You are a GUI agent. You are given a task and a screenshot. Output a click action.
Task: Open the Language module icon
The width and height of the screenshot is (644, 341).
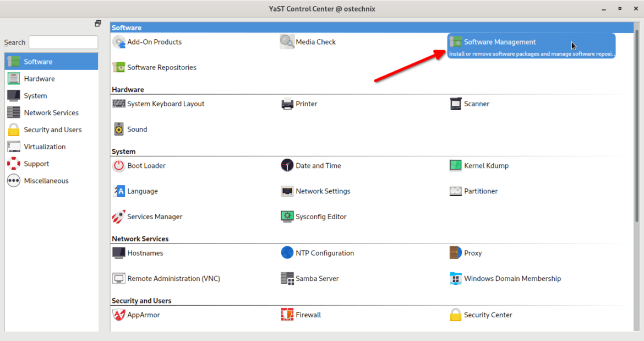(x=119, y=191)
